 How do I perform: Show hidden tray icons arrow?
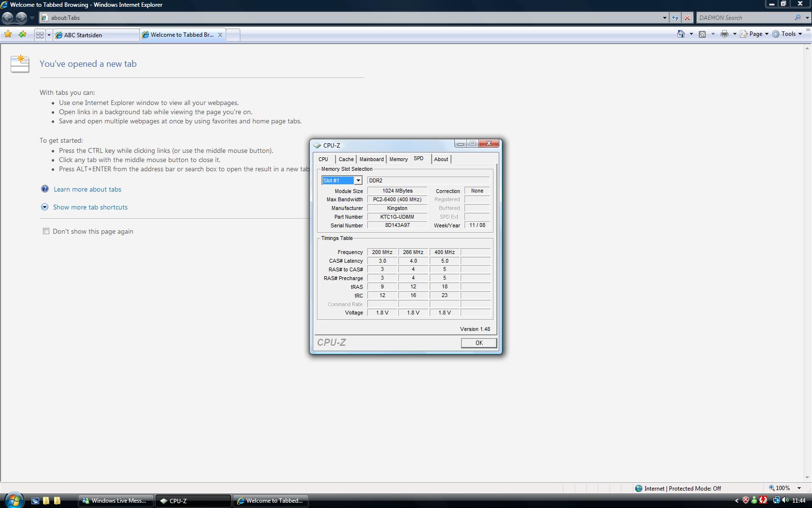coord(737,501)
